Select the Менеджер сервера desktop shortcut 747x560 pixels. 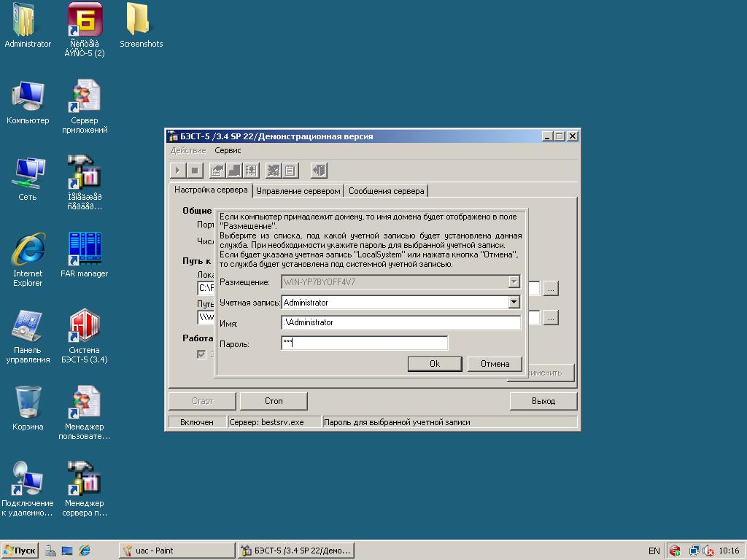pyautogui.click(x=85, y=489)
